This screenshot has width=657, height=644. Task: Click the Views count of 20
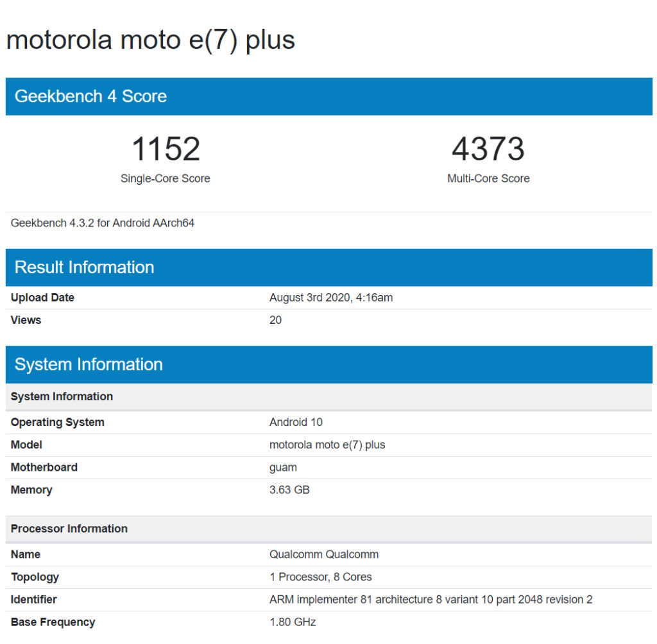[275, 320]
